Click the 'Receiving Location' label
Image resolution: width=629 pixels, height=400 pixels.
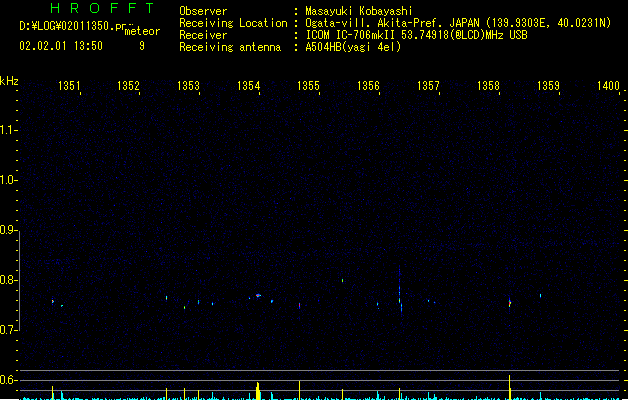tap(233, 23)
